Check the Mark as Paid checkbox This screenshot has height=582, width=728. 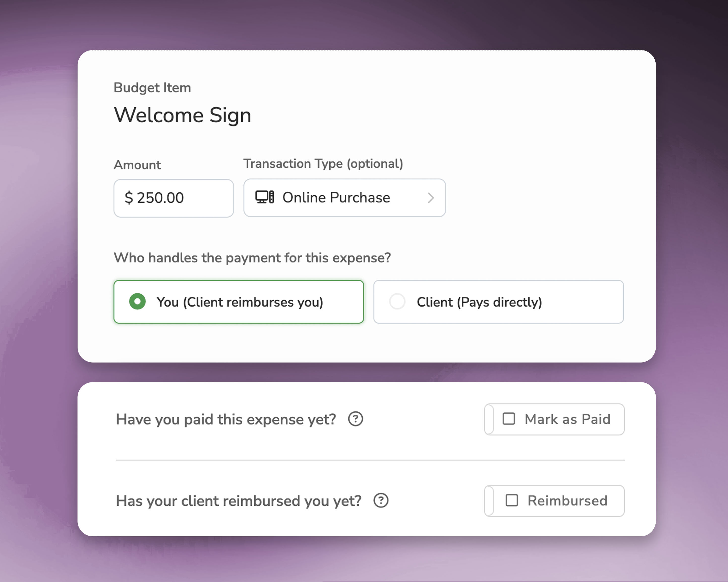[509, 419]
